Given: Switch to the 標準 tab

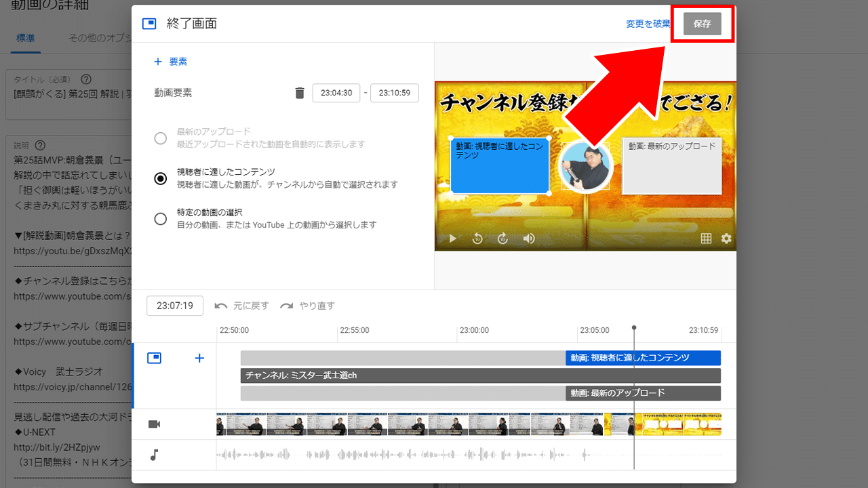Looking at the screenshot, I should click(25, 39).
